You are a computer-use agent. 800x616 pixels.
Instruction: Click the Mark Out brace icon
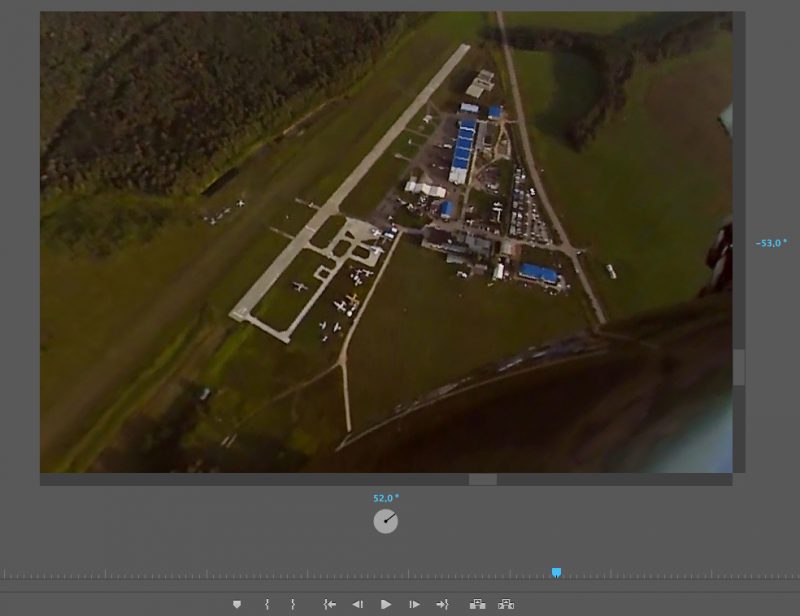(x=293, y=604)
